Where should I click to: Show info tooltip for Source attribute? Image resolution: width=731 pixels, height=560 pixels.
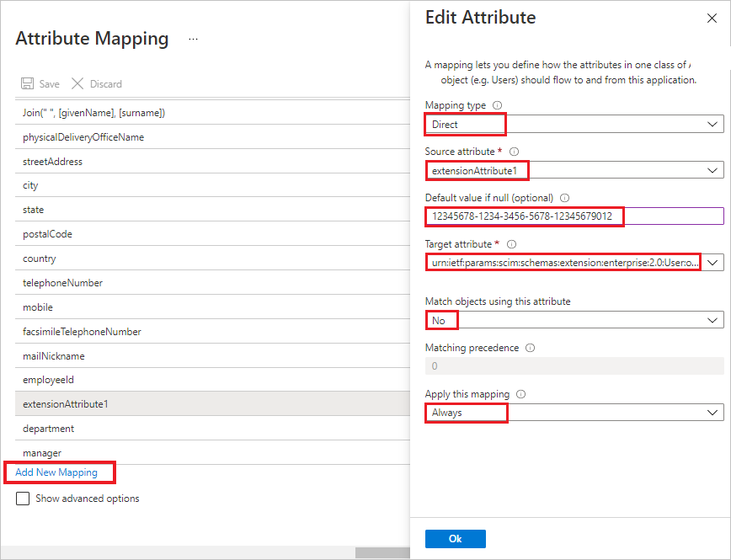(514, 152)
